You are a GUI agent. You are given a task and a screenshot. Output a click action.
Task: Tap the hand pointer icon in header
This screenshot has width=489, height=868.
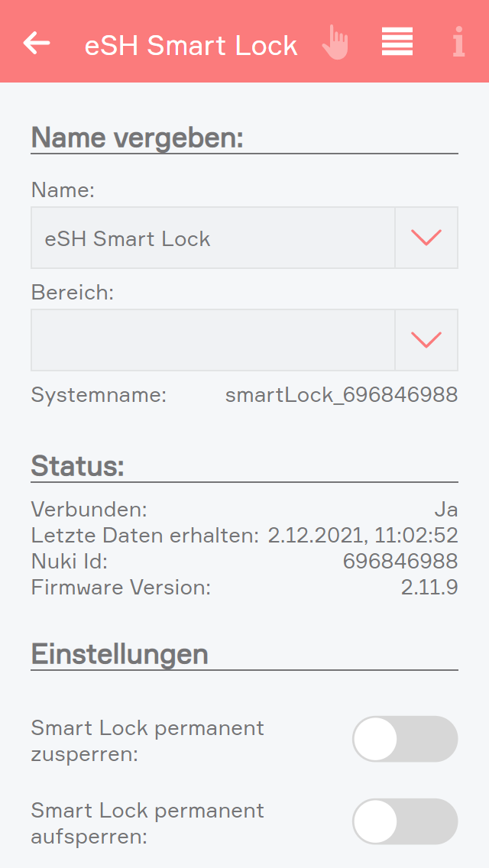coord(335,43)
